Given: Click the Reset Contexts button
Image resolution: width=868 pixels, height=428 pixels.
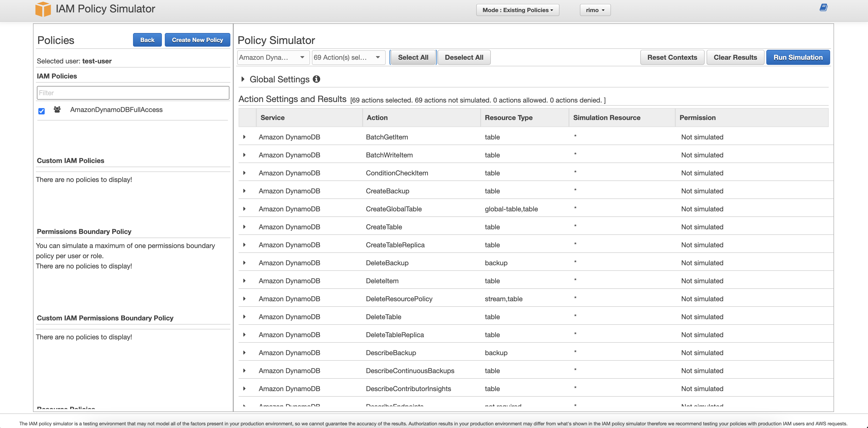Looking at the screenshot, I should pyautogui.click(x=672, y=57).
